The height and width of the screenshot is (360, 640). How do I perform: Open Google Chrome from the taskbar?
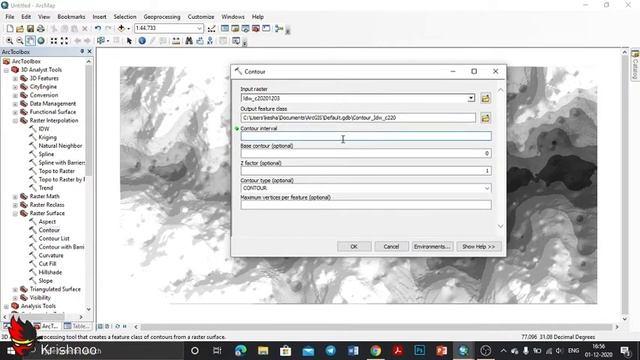[376, 350]
